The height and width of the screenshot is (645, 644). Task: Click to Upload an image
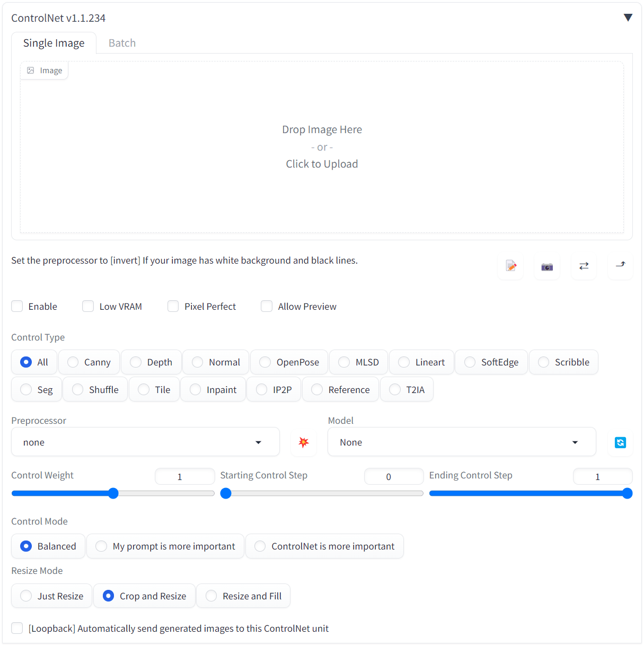click(x=322, y=164)
